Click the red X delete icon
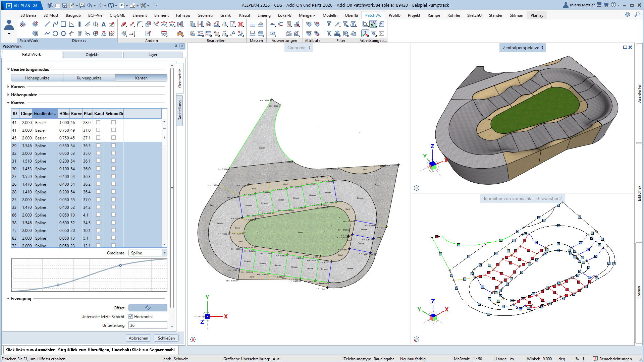 (240, 24)
